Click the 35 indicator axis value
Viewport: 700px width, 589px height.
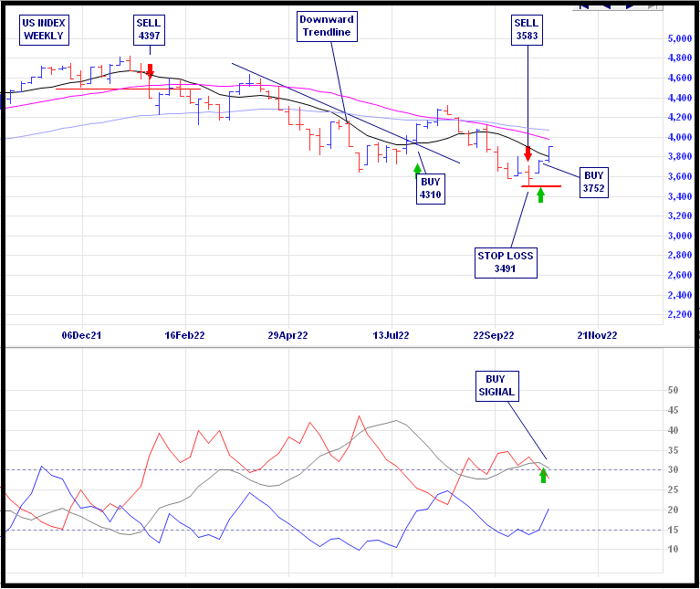tap(674, 450)
